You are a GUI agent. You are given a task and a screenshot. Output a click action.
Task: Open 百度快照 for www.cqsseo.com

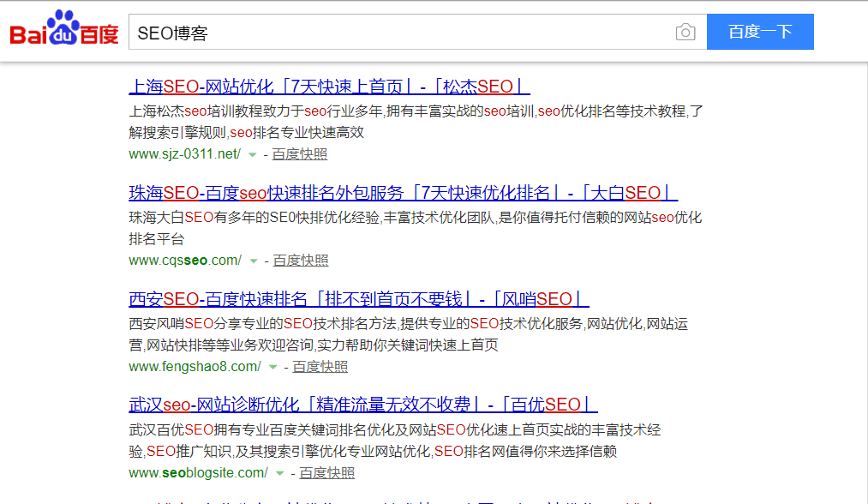coord(301,261)
